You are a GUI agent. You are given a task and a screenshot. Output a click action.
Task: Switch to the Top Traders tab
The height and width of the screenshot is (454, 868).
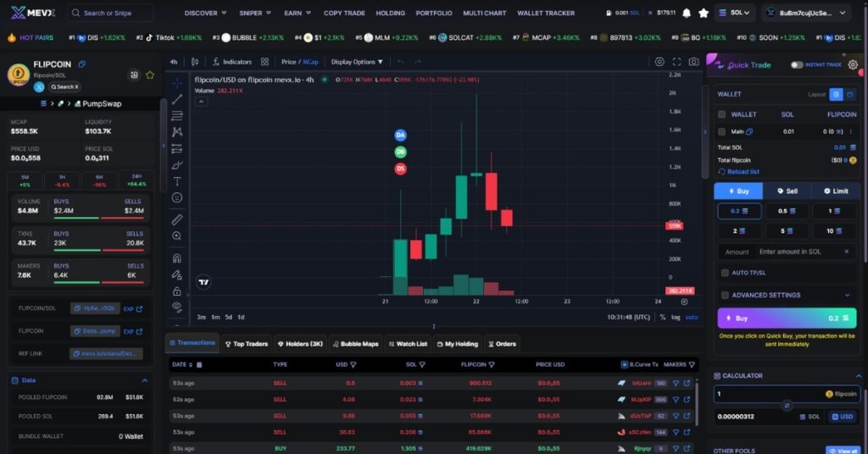coord(247,344)
